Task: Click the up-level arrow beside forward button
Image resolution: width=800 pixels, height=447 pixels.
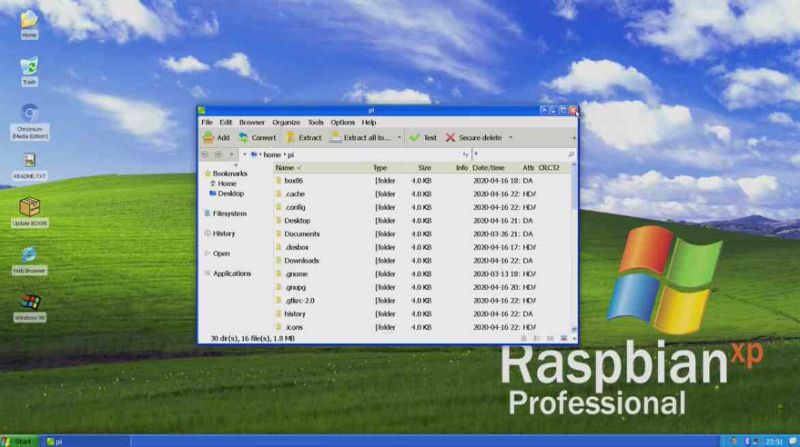Action: point(231,155)
